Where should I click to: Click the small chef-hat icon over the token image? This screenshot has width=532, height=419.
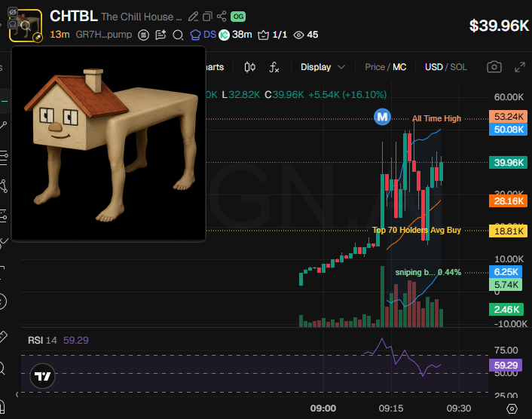(13, 24)
